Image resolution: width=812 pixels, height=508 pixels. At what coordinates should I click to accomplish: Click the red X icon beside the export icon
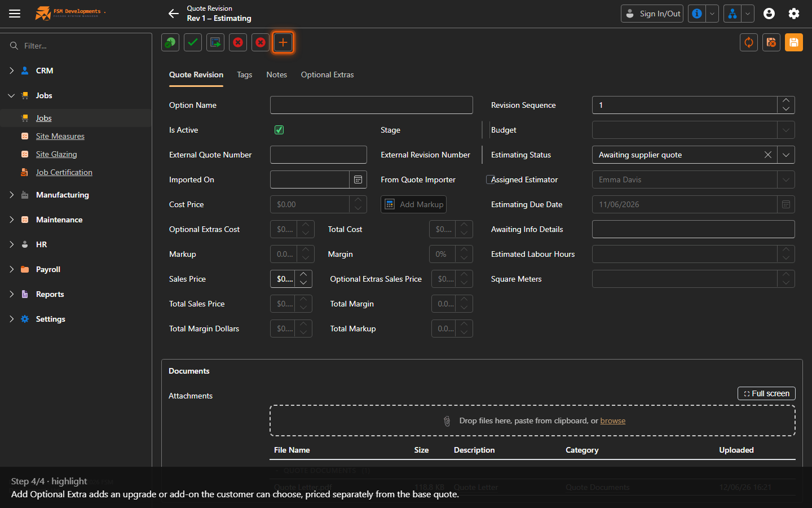point(238,42)
